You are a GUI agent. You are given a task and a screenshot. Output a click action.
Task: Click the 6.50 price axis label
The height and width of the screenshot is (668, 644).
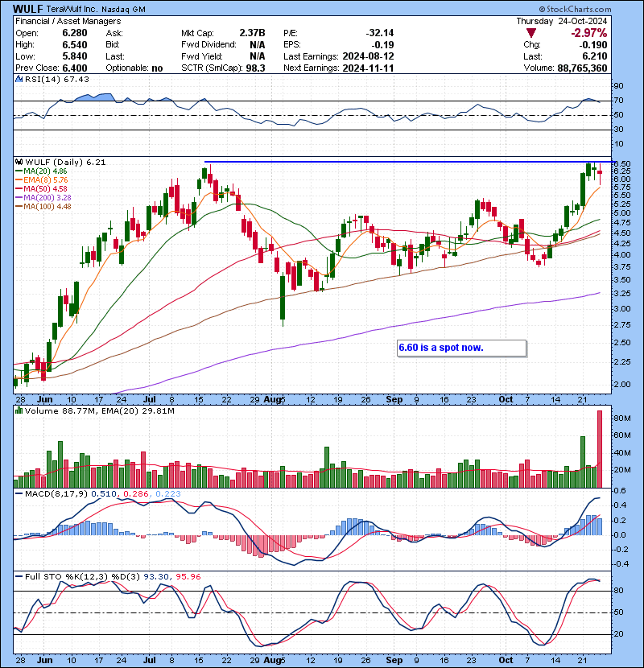(x=622, y=163)
